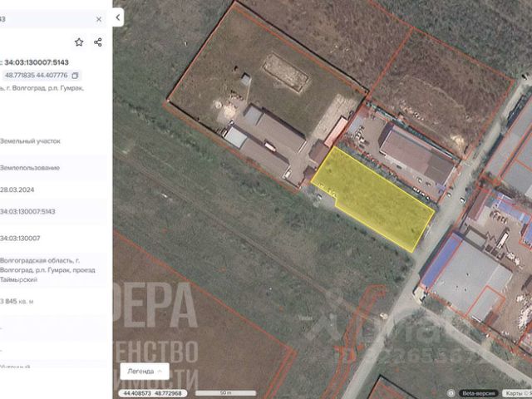Image resolution: width=532 pixels, height=399 pixels.
Task: Add parcel to favorites with star icon
Action: pos(79,42)
